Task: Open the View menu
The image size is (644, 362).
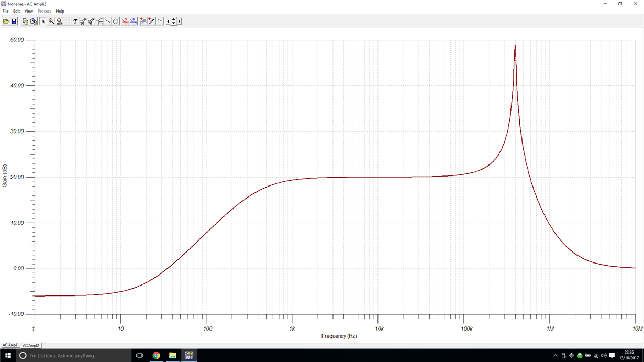Action: coord(29,11)
